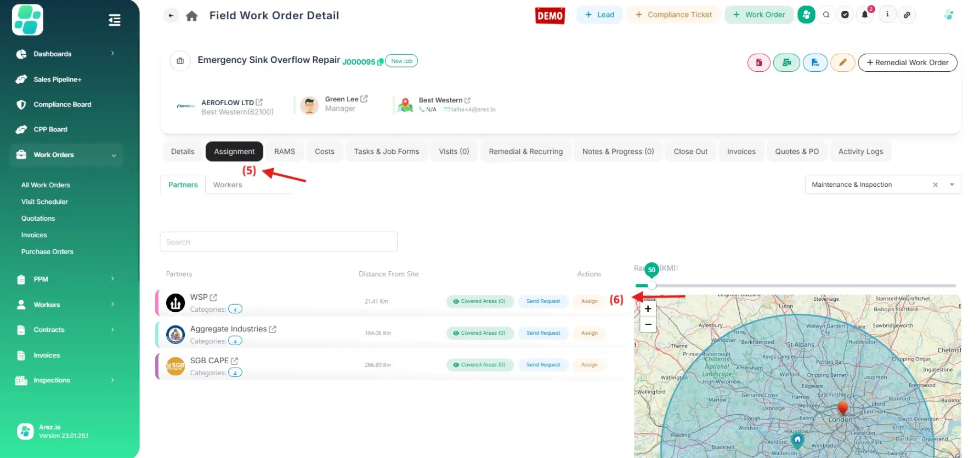
Task: Open the Close Out tab
Action: (x=690, y=152)
